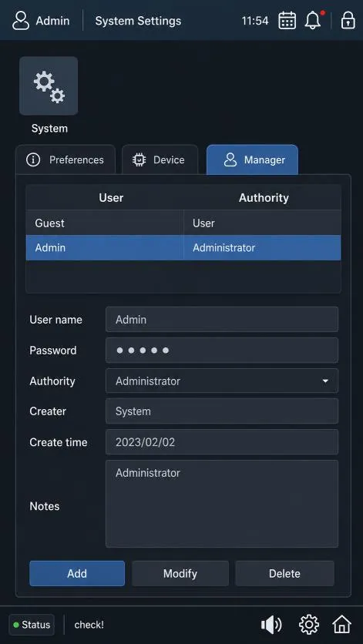The width and height of the screenshot is (363, 644).
Task: Go to home via house icon
Action: [341, 625]
